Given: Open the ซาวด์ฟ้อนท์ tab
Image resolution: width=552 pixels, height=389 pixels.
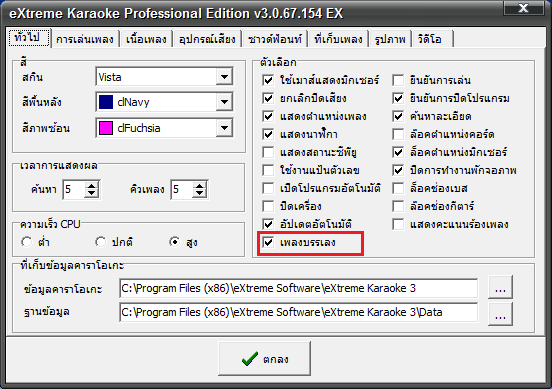Looking at the screenshot, I should tap(275, 39).
